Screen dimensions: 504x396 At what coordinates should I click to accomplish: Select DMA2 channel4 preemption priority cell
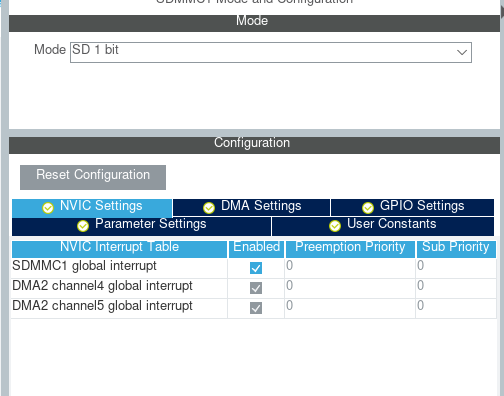pos(350,288)
